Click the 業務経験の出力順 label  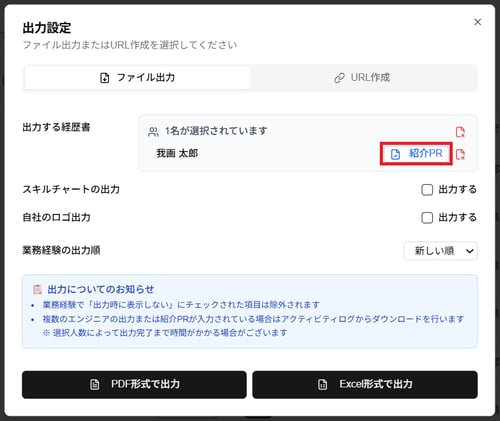click(x=61, y=250)
